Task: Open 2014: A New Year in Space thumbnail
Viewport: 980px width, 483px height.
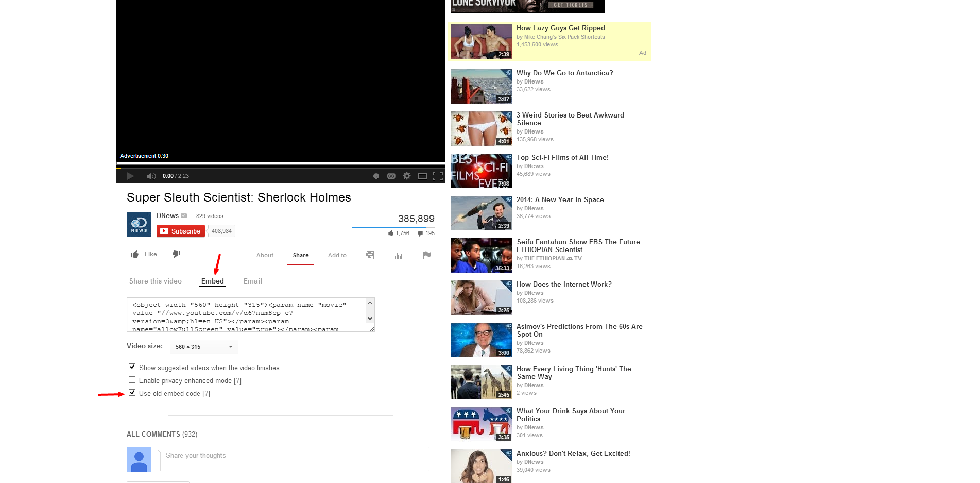Action: (x=482, y=213)
